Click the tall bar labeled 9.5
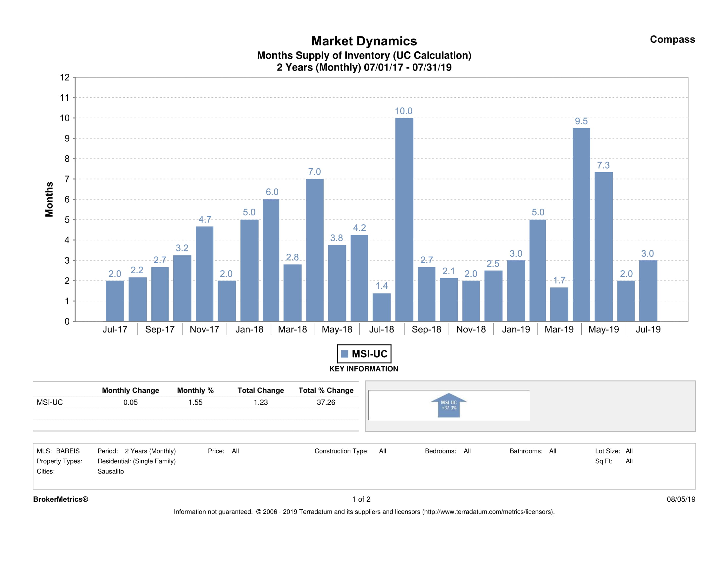This screenshot has height=563, width=728. 581,224
